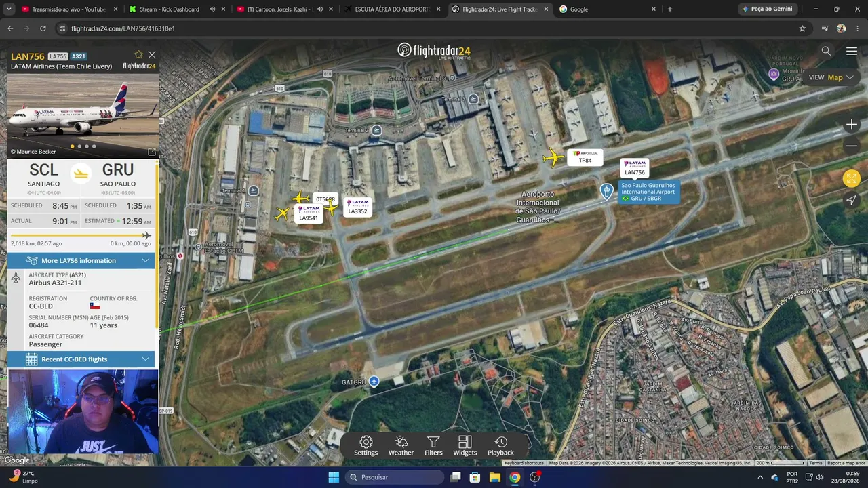The height and width of the screenshot is (488, 868).
Task: Select the TAP Portugal TP84 aircraft icon
Action: point(553,158)
